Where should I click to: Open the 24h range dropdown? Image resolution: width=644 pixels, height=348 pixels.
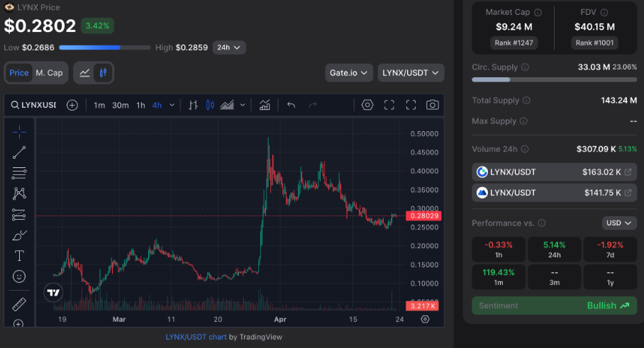tap(229, 47)
